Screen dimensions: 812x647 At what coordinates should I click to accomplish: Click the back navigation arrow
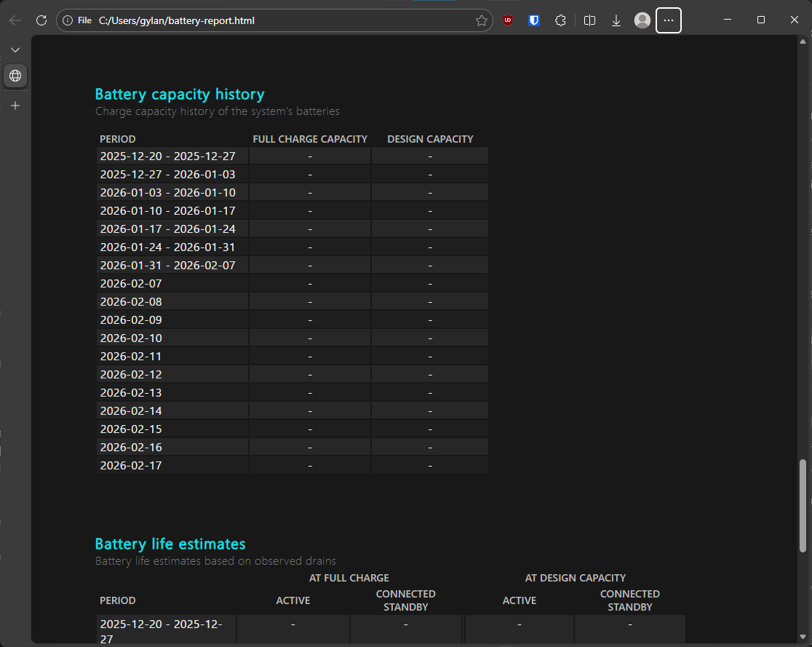tap(15, 20)
